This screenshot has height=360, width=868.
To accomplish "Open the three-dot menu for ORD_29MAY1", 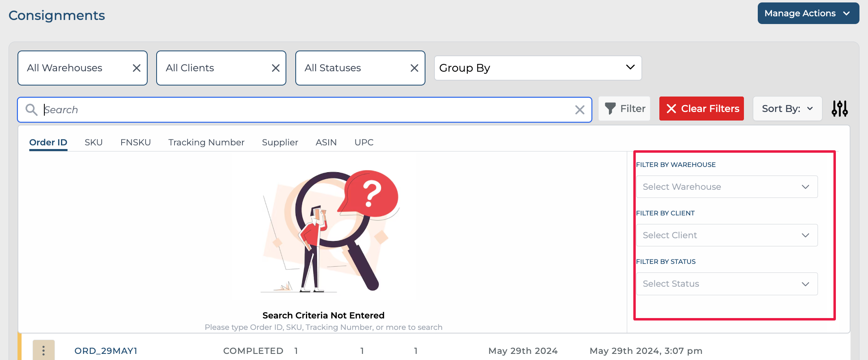I will tap(44, 350).
